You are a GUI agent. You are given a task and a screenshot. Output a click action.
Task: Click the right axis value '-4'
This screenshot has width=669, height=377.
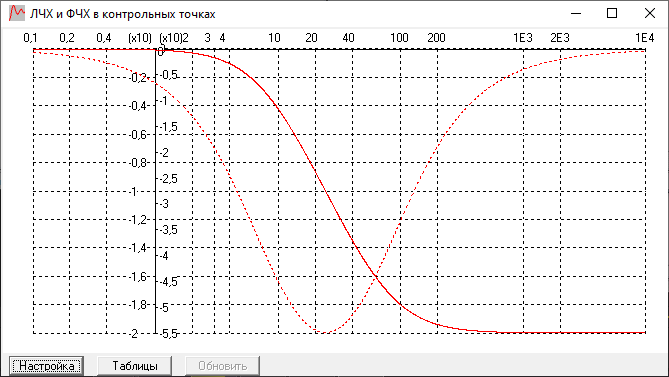[x=164, y=256]
